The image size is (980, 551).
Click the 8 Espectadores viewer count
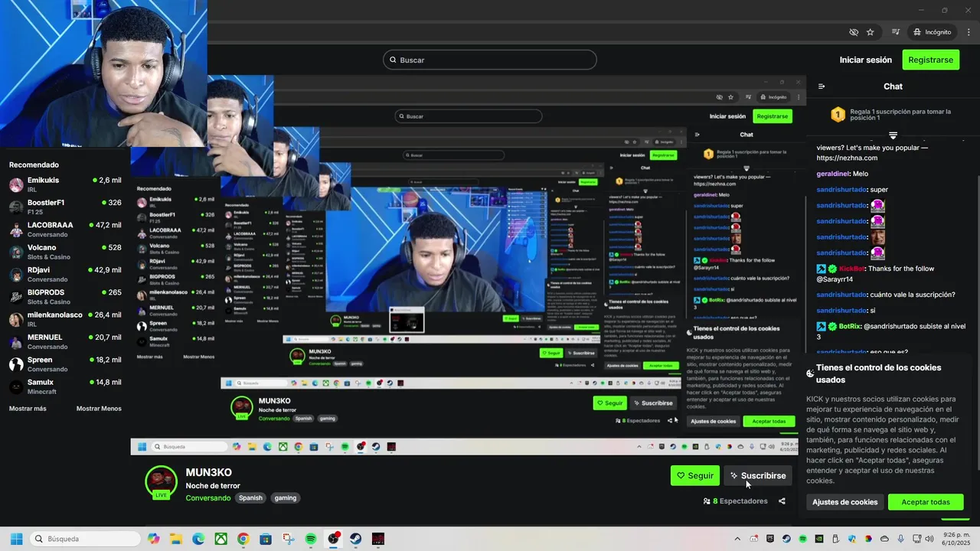click(x=735, y=501)
